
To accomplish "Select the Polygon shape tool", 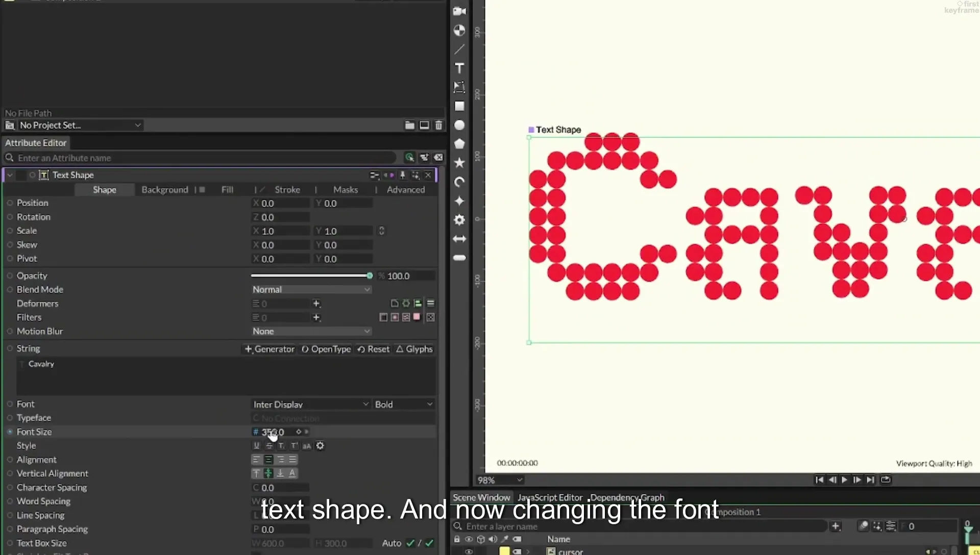I will point(459,144).
